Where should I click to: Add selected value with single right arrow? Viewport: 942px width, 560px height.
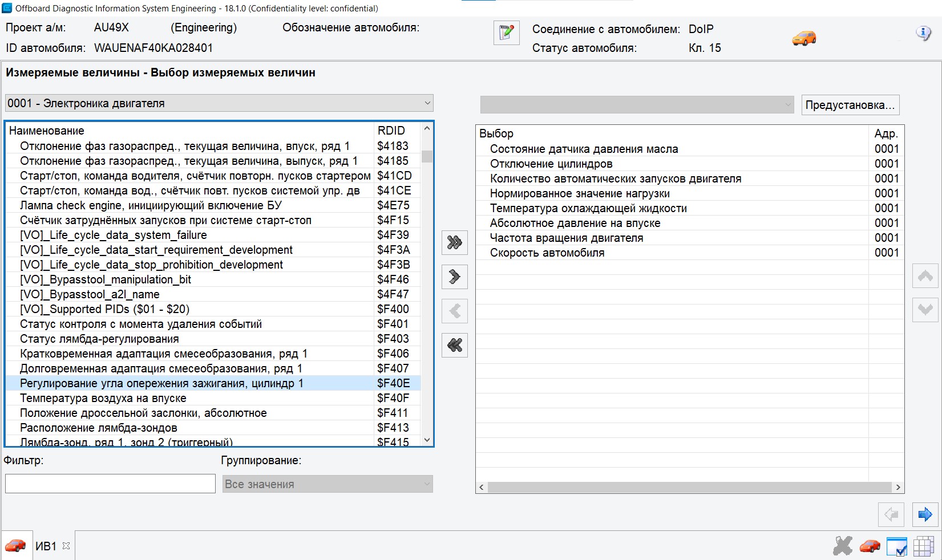coord(455,277)
